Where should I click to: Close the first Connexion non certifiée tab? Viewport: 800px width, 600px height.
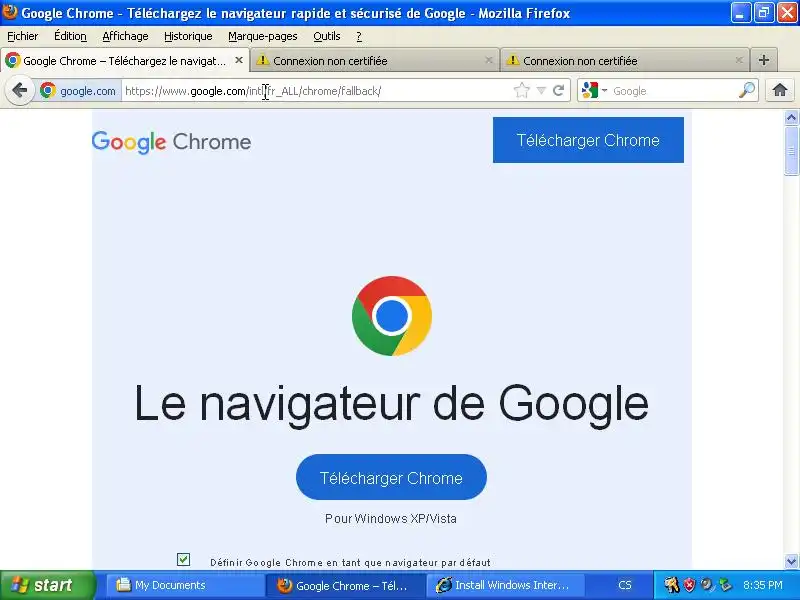pos(489,60)
